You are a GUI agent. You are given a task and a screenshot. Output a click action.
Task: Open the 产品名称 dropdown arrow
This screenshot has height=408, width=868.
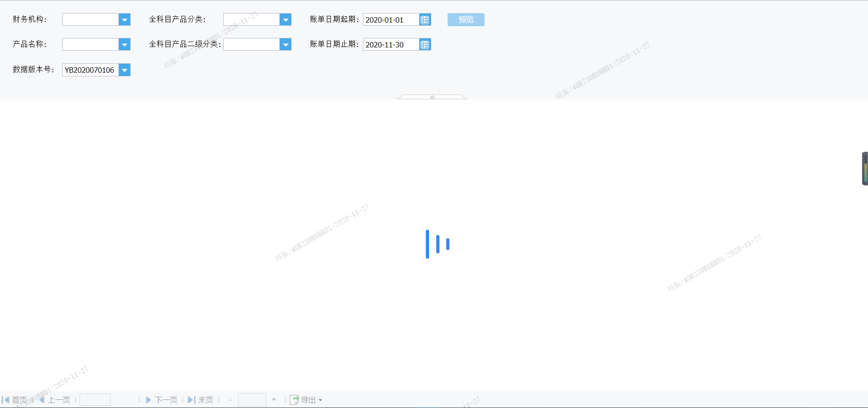(x=125, y=44)
